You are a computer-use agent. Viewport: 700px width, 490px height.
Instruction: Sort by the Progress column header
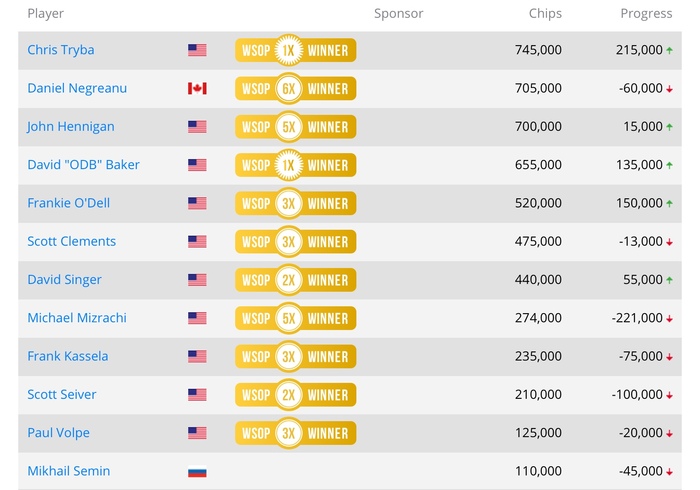(x=646, y=13)
